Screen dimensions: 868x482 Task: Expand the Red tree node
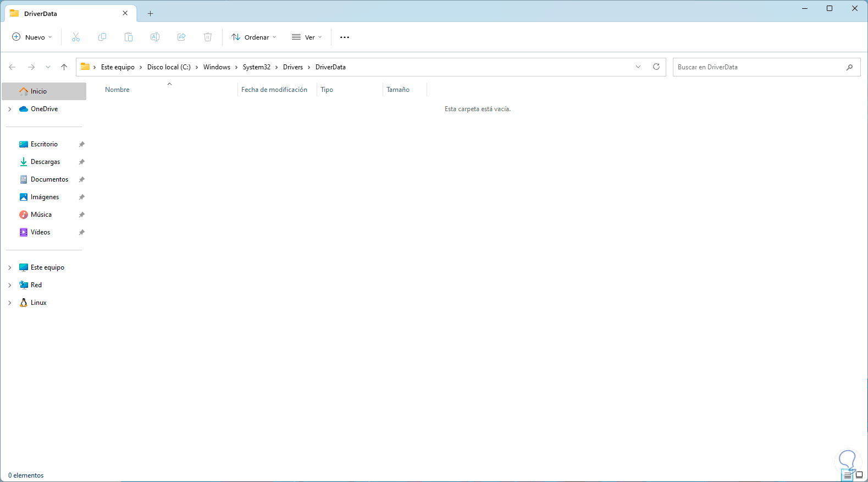pyautogui.click(x=10, y=285)
